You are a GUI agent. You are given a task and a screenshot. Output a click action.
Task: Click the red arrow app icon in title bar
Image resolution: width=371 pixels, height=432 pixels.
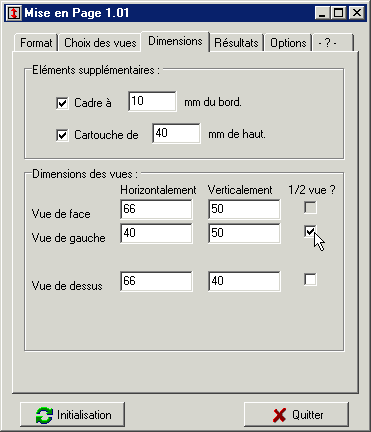click(14, 13)
